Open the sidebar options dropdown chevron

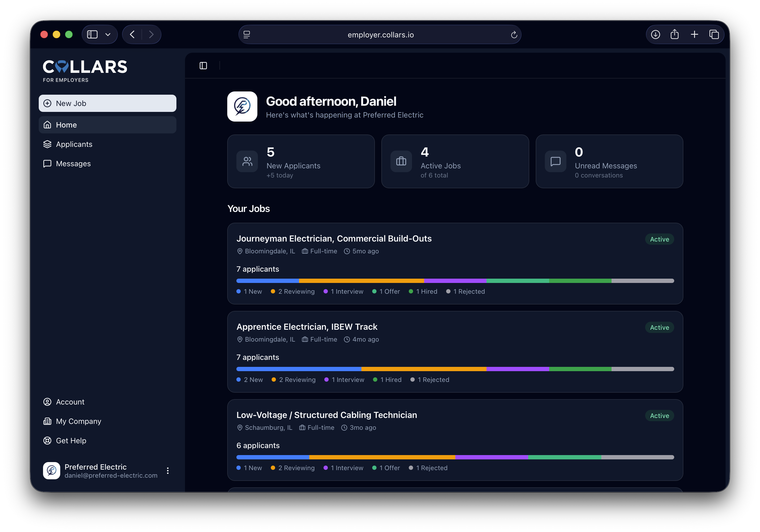(108, 34)
